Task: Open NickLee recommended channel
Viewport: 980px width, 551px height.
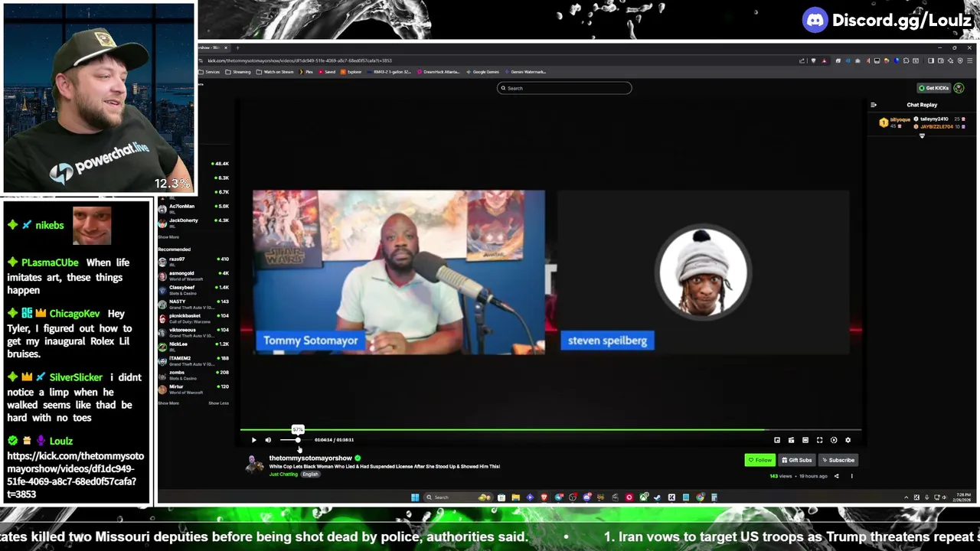Action: [194, 345]
